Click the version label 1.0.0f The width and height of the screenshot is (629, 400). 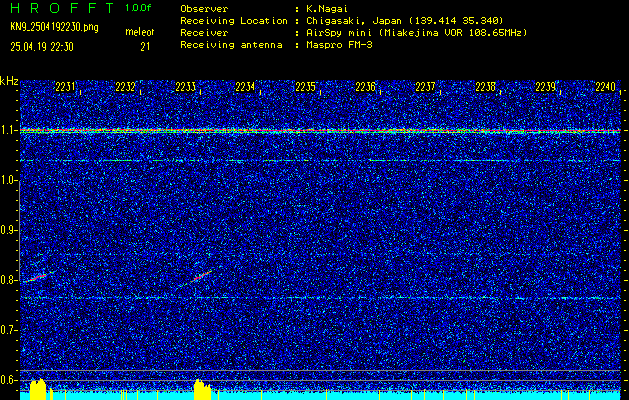click(138, 8)
